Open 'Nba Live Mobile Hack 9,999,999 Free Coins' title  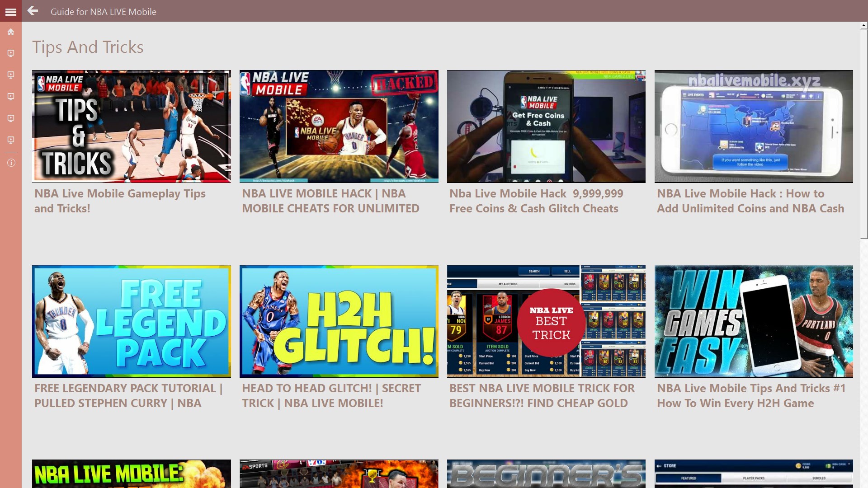[x=537, y=201]
